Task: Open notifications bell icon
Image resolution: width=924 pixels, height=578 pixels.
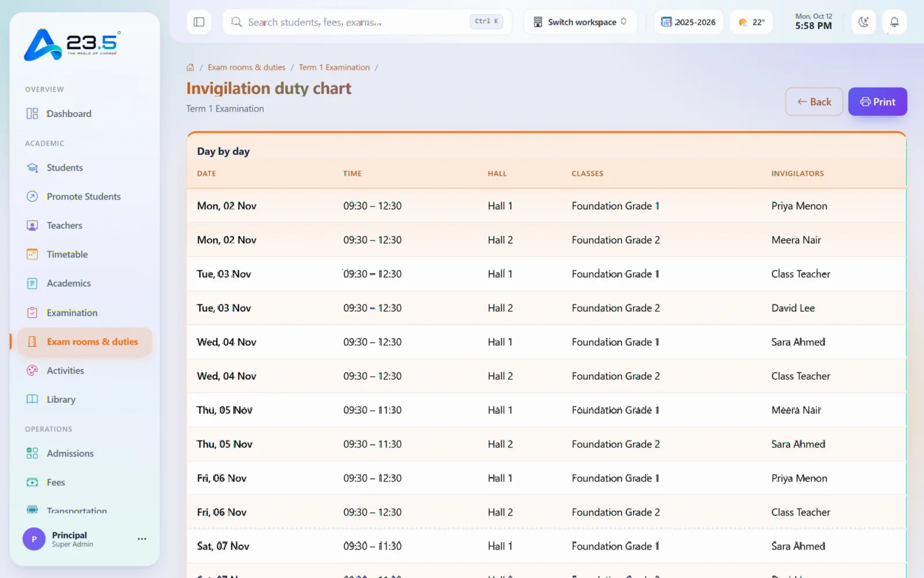Action: [894, 22]
